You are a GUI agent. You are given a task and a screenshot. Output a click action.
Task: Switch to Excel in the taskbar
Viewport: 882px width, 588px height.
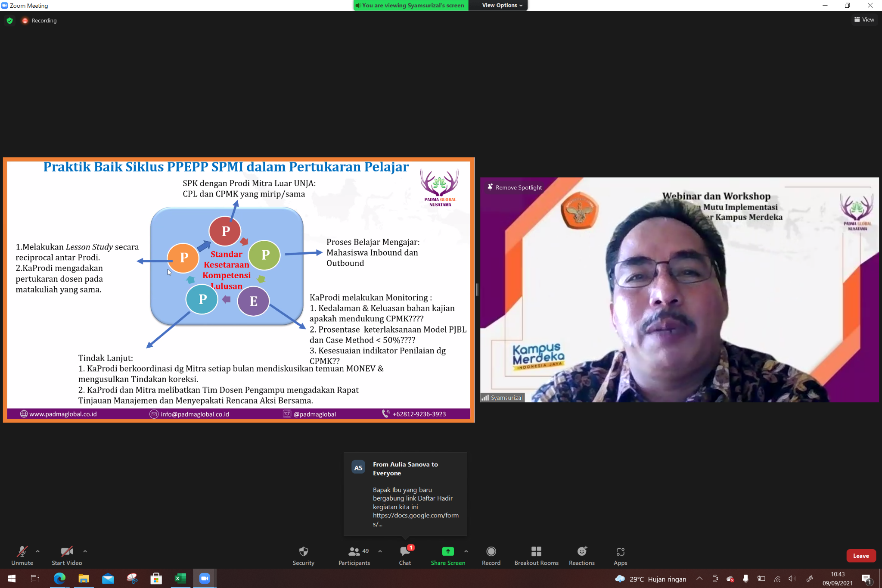(x=180, y=579)
